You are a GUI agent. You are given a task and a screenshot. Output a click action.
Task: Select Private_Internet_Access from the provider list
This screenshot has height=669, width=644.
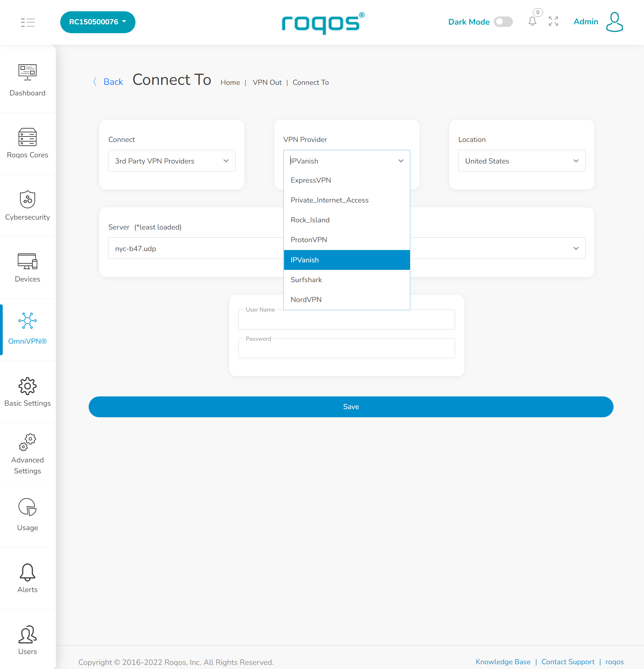[x=347, y=200]
